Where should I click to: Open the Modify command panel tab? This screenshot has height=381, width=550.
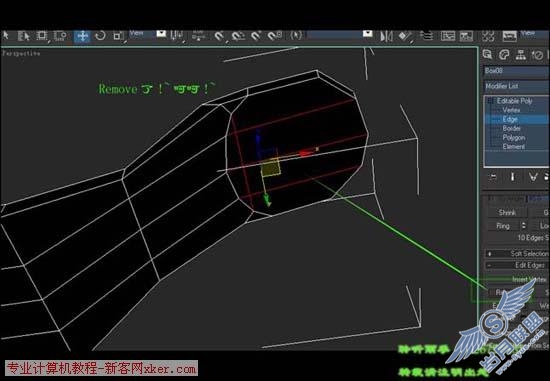[504, 55]
